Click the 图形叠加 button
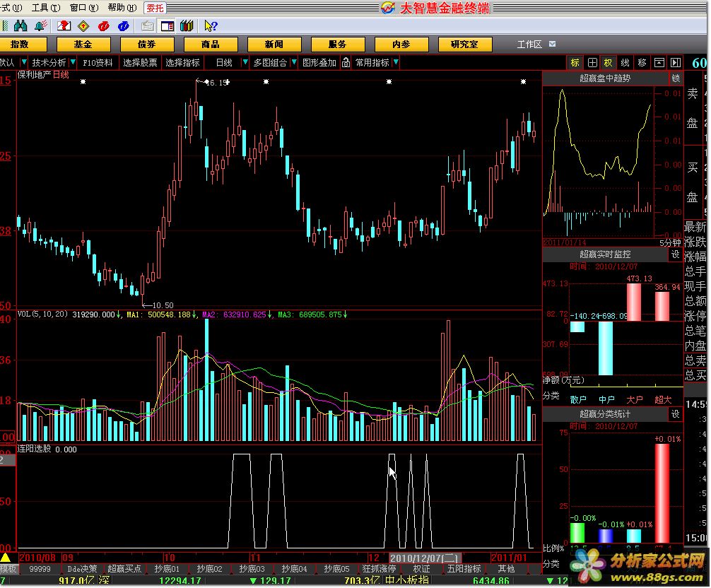 point(319,63)
